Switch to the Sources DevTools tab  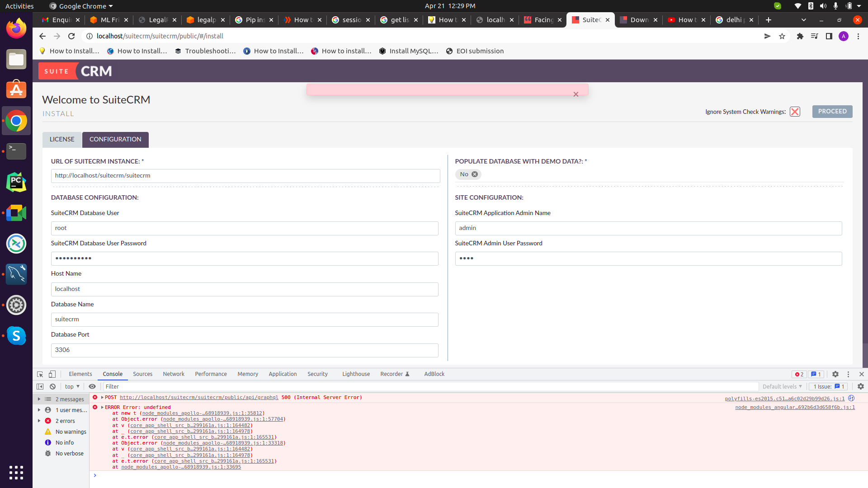click(x=143, y=374)
